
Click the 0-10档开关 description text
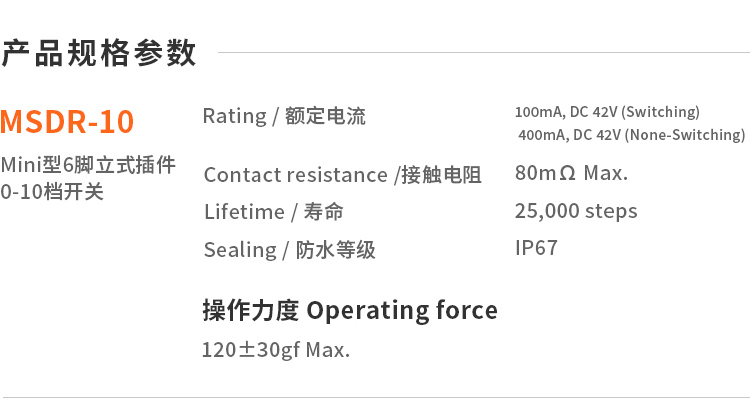click(x=52, y=191)
